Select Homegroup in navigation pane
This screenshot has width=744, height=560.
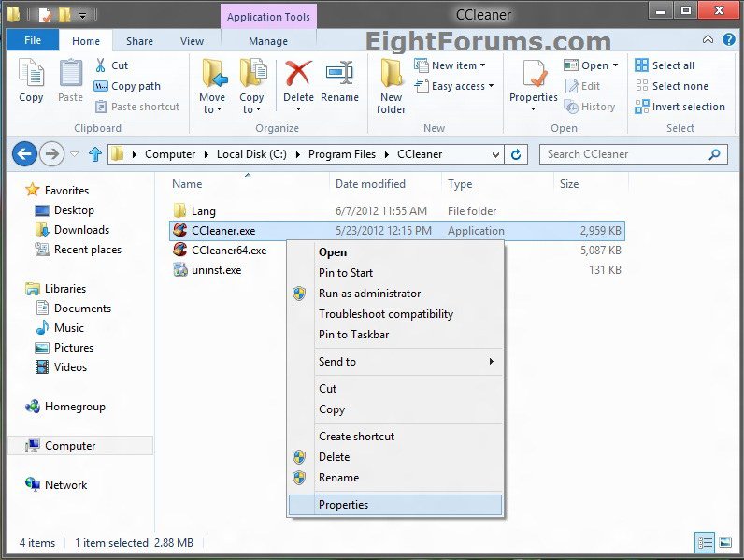[65, 407]
